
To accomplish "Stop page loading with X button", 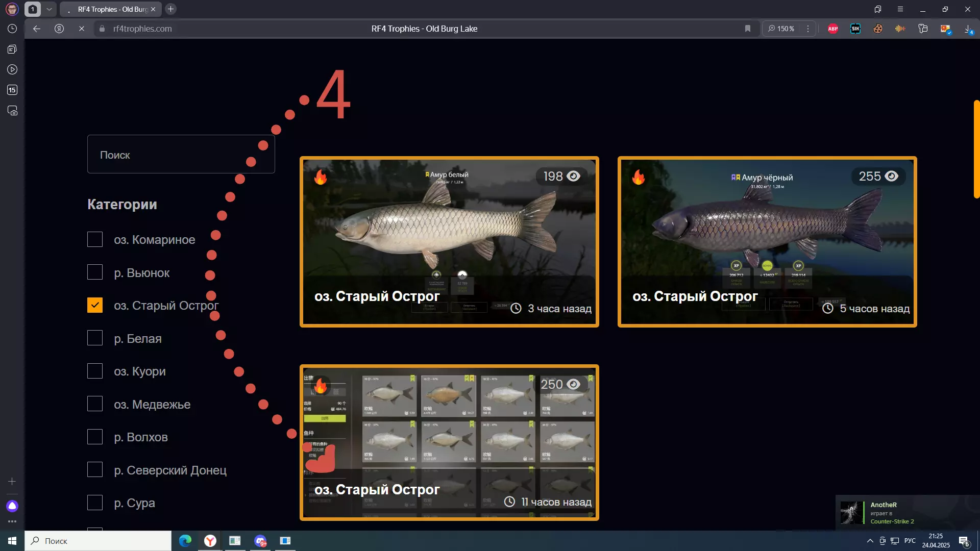I will click(x=82, y=29).
